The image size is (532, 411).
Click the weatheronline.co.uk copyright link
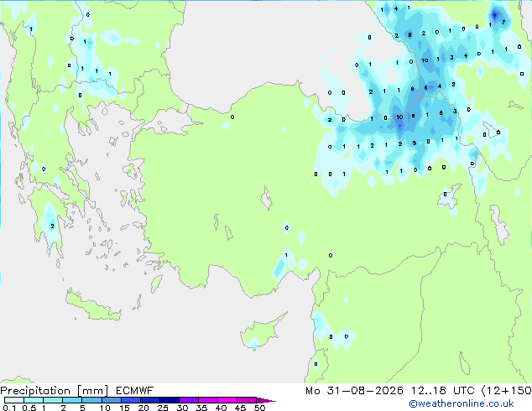coord(462,403)
